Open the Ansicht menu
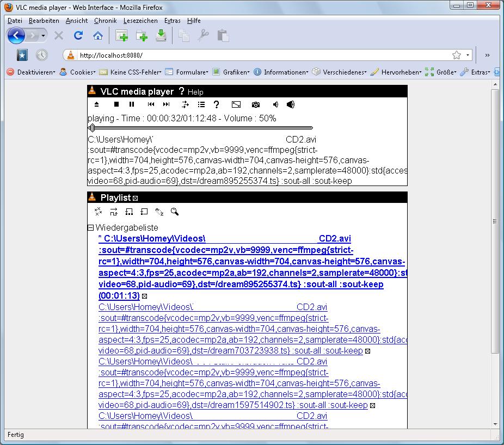Screen dimensions: 504x445 click(77, 21)
